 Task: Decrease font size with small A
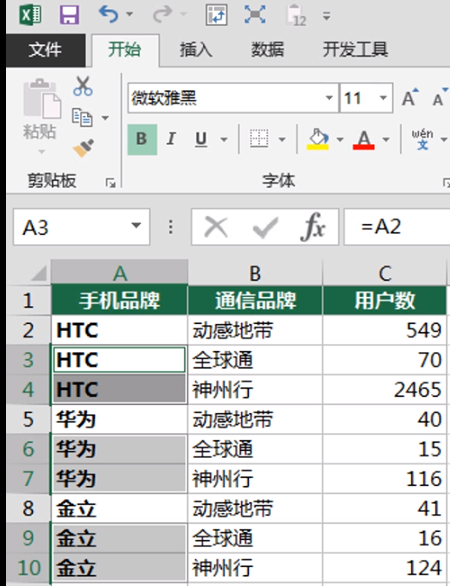coord(440,97)
